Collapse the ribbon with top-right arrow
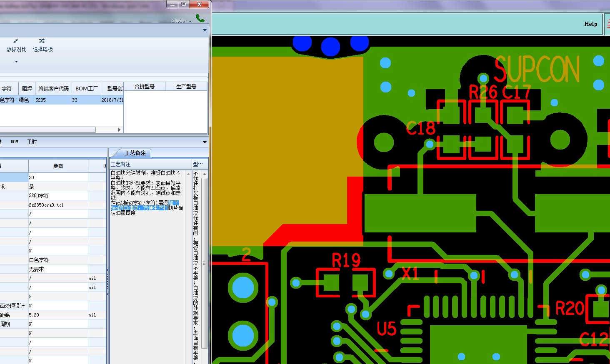 point(205,30)
